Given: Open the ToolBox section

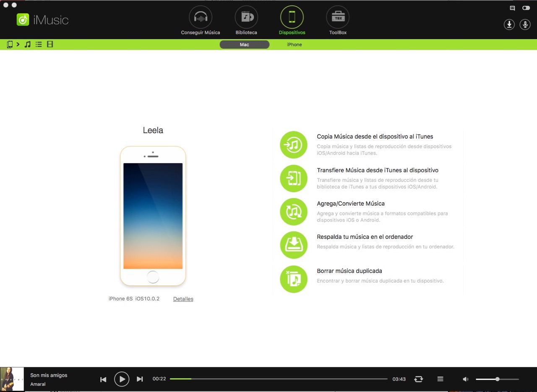Looking at the screenshot, I should click(338, 21).
